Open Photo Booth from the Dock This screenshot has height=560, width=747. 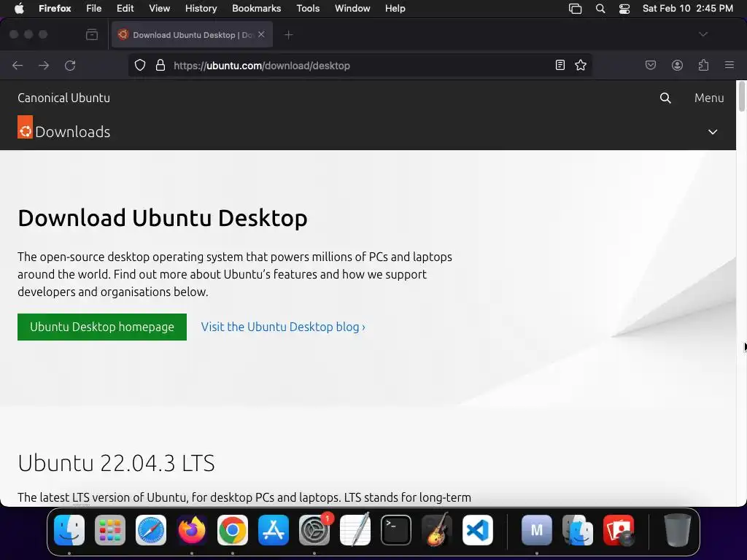pyautogui.click(x=619, y=530)
